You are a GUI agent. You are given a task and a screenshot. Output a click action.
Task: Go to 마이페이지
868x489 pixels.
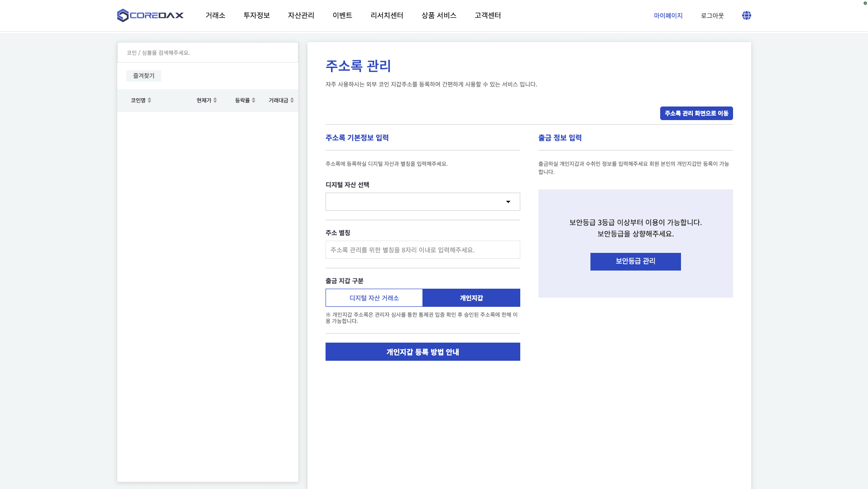(668, 15)
